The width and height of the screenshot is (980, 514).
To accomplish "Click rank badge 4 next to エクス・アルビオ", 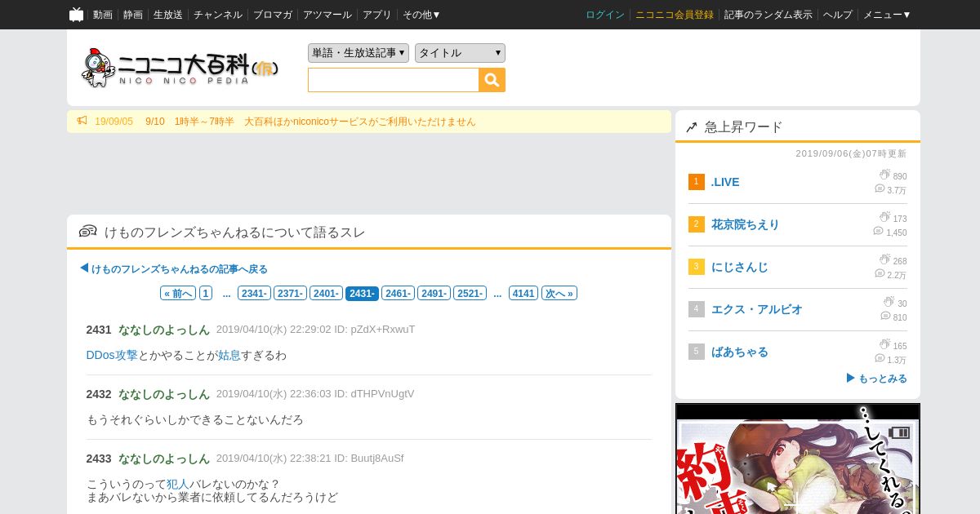I will (696, 309).
